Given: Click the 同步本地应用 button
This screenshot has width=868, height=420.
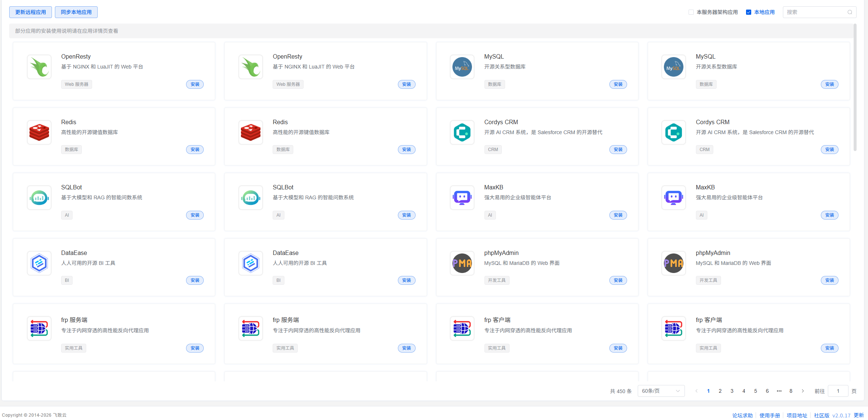Looking at the screenshot, I should tap(76, 12).
